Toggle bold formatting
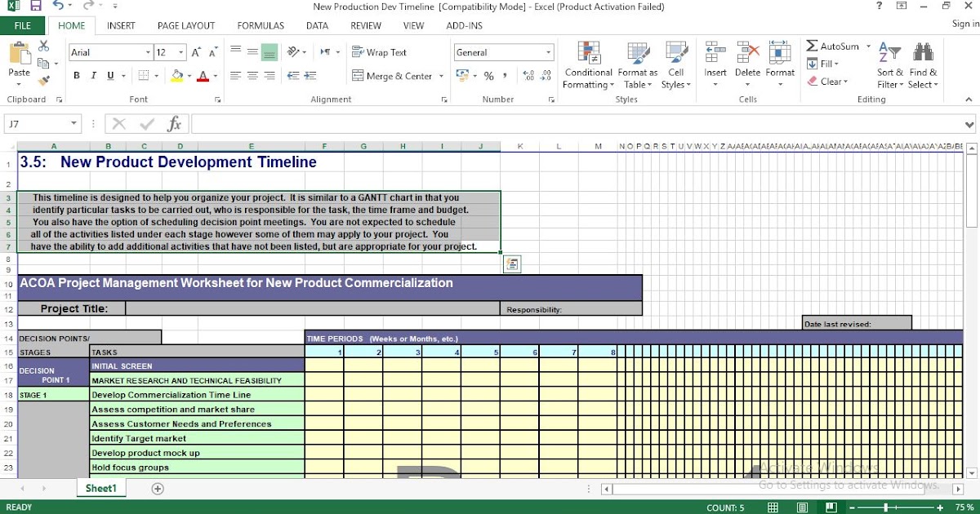Screen dimensions: 980x514 pos(76,75)
